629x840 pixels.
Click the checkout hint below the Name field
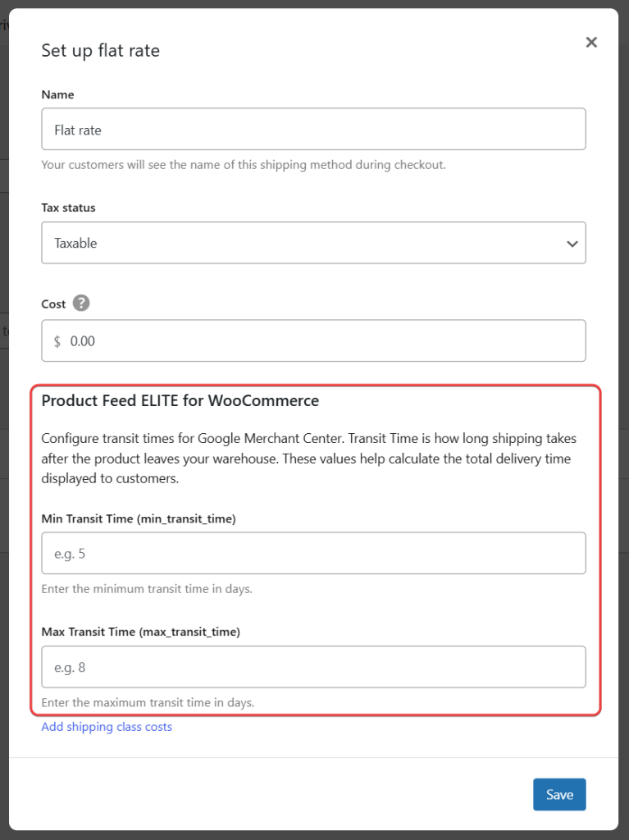(244, 164)
